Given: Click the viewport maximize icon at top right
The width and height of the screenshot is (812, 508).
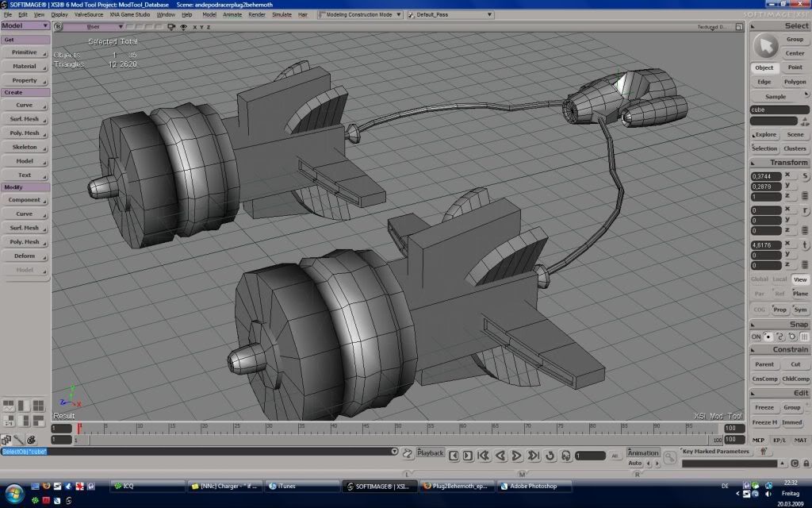Looking at the screenshot, I should point(739,26).
